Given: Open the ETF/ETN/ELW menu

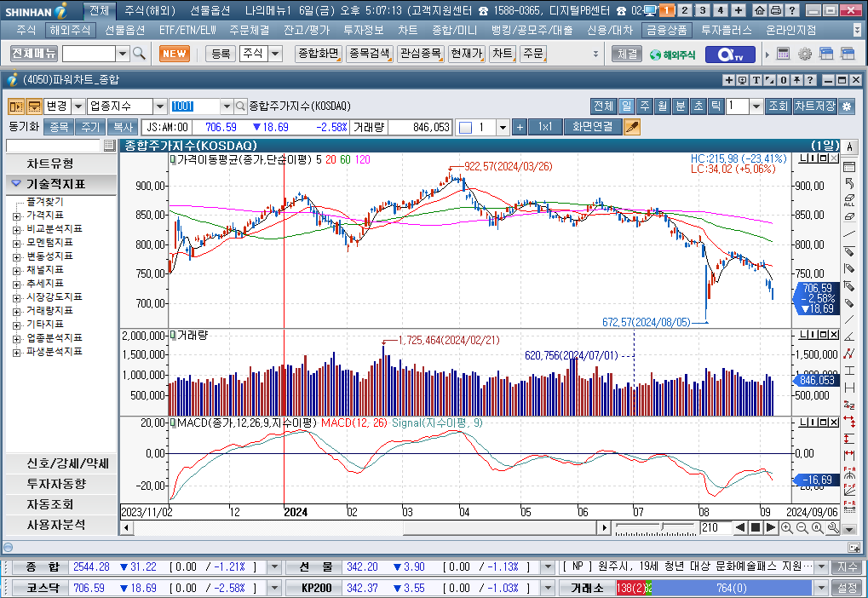Looking at the screenshot, I should [x=187, y=31].
